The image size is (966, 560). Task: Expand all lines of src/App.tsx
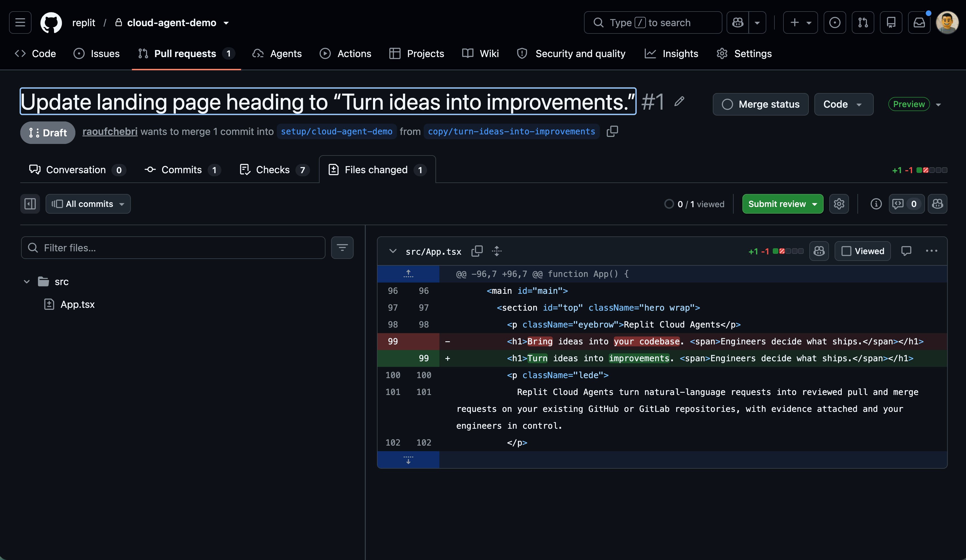(x=497, y=251)
